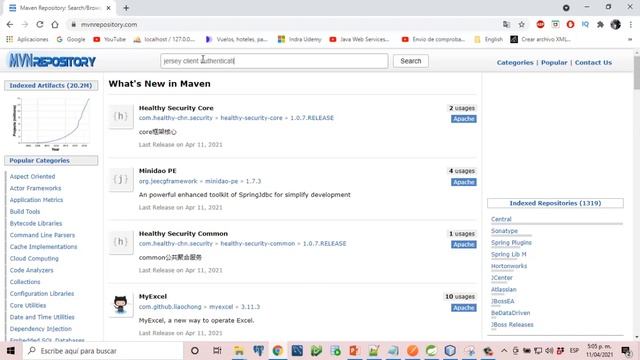Click the search text field
Screen dimensions: 640x360
pos(274,61)
